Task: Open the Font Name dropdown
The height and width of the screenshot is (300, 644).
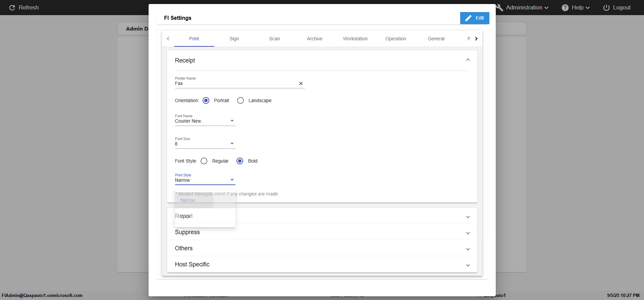Action: 205,121
